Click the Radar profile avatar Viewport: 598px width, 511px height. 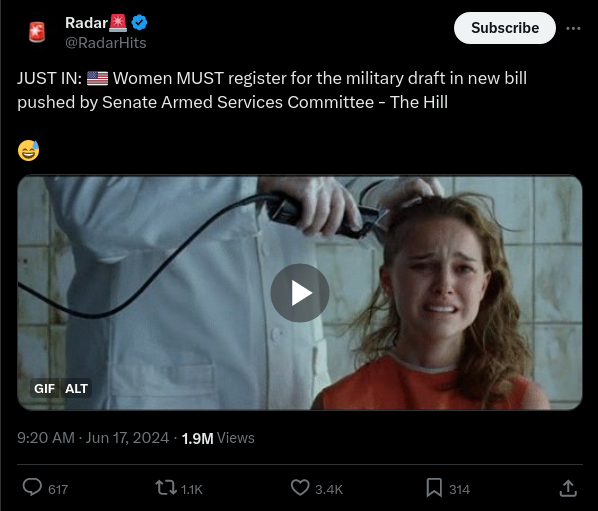click(37, 32)
